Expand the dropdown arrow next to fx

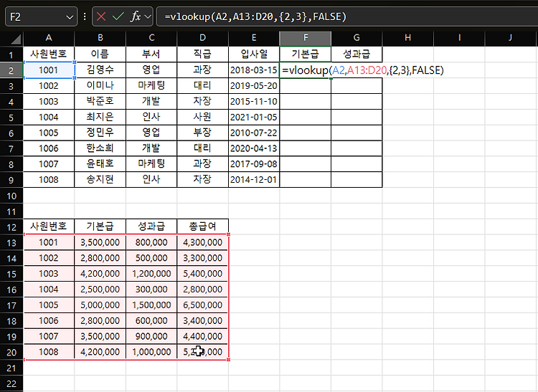tap(148, 16)
